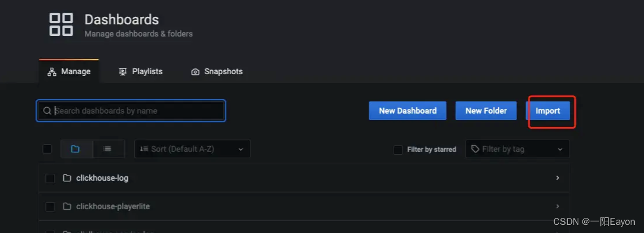Viewport: 644px width, 233px height.
Task: Click the clickhouse-log folder icon
Action: pyautogui.click(x=67, y=178)
